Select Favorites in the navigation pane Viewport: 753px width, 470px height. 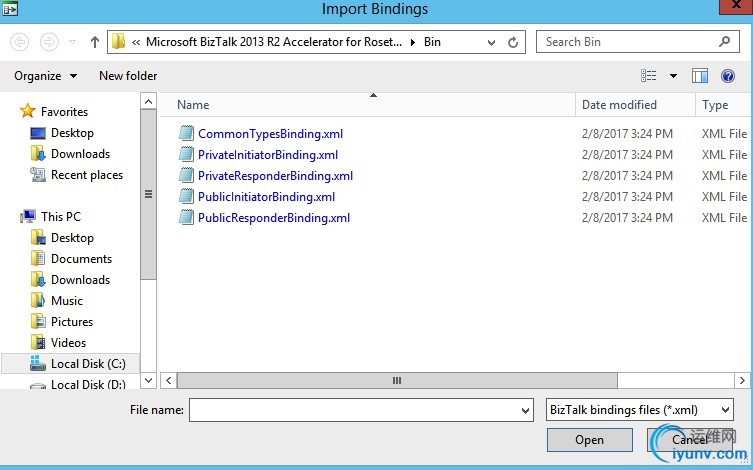(x=64, y=111)
